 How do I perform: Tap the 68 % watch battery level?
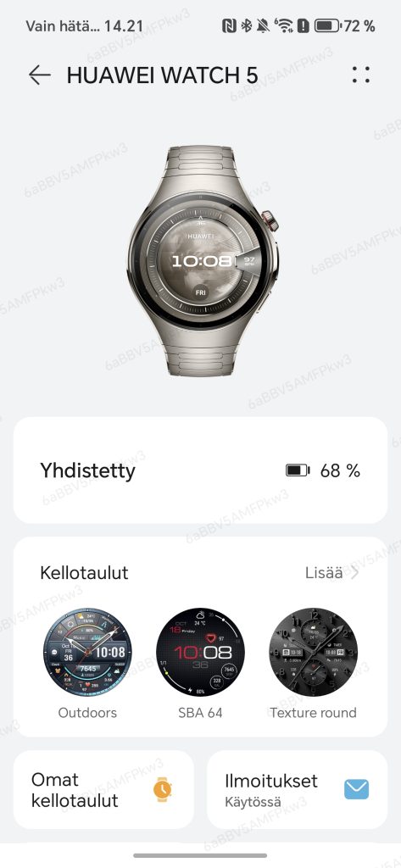point(340,471)
